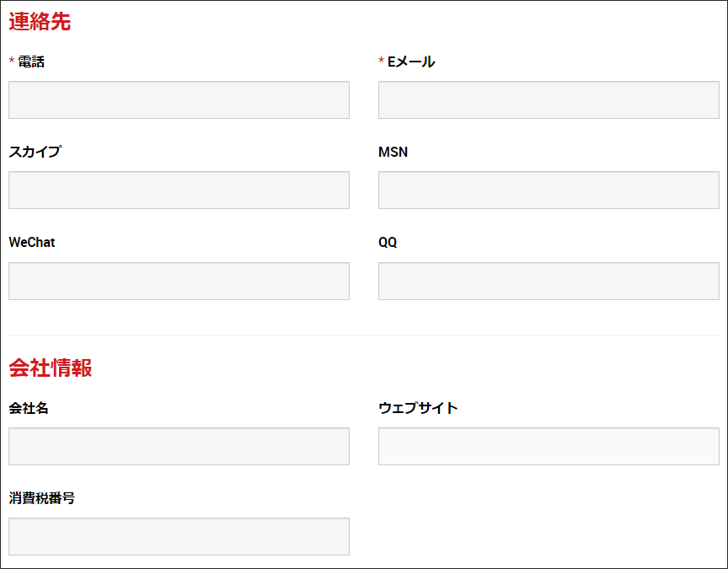Screen dimensions: 728x569
Task: Click the 会社名 label text
Action: click(29, 408)
